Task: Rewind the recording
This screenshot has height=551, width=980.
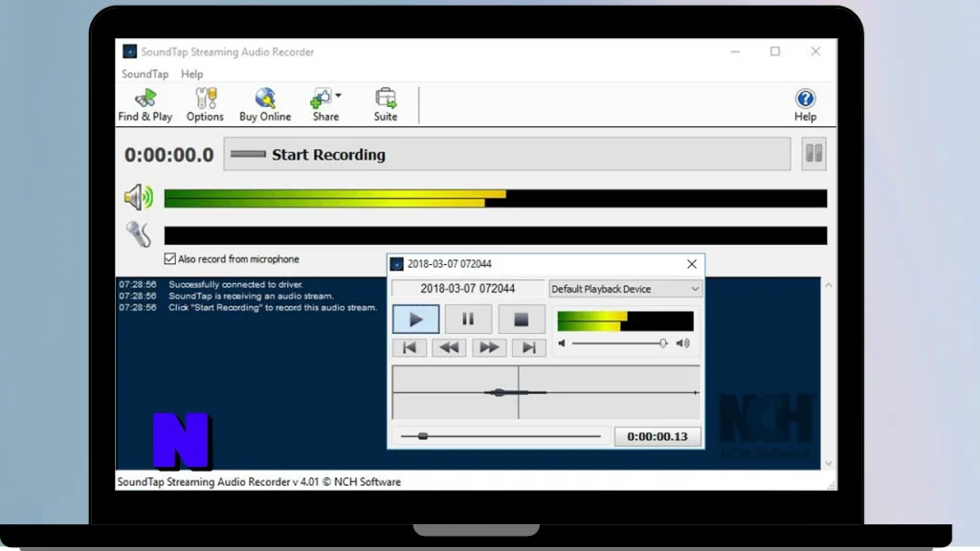Action: pyautogui.click(x=449, y=347)
